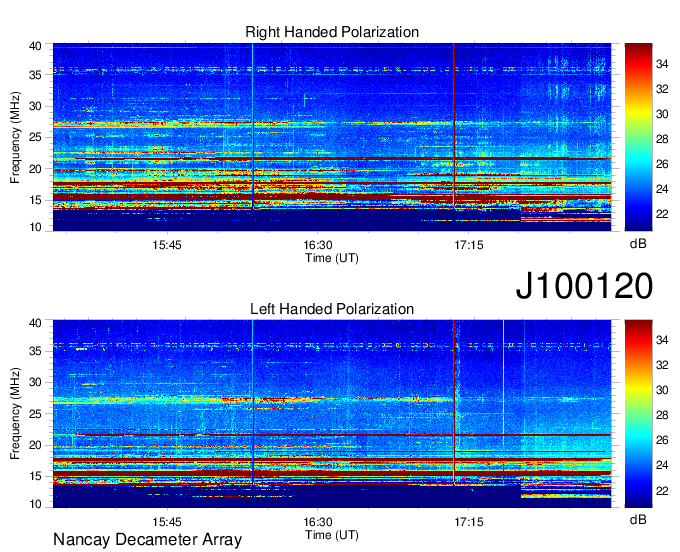Screen dimensions: 680x552
Task: Click the "15" frequency tick on Right Handed plot
Action: [x=35, y=200]
